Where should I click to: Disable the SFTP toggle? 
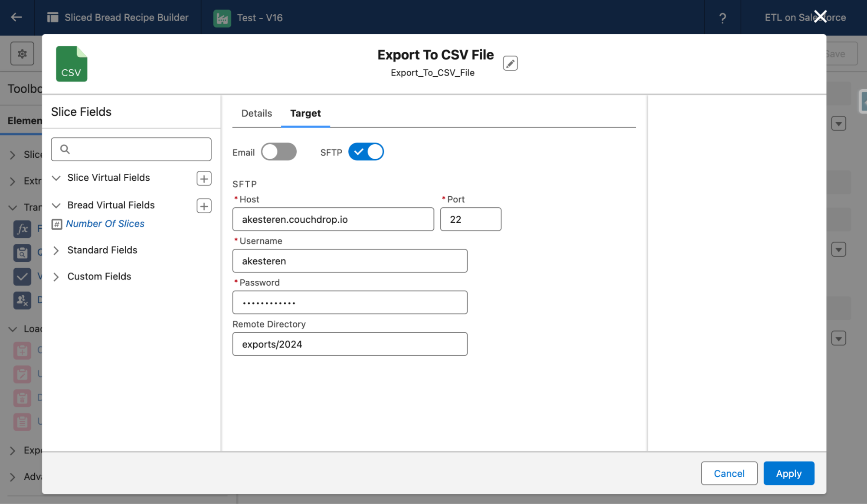(x=366, y=152)
